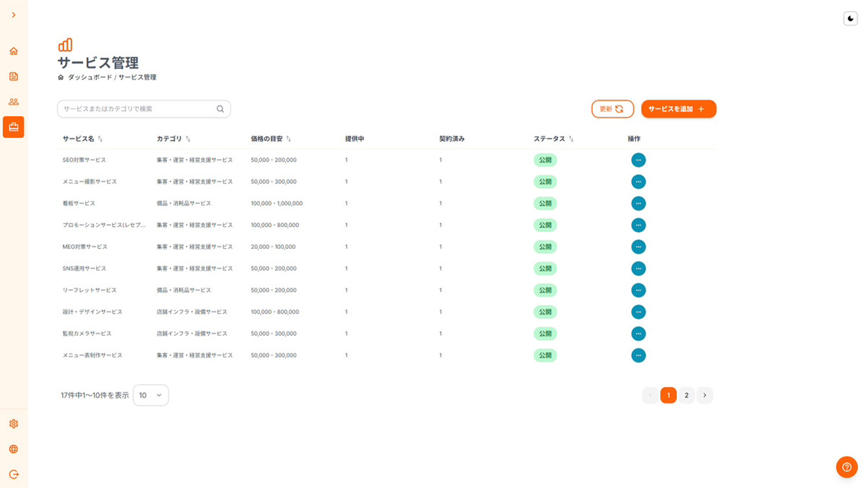This screenshot has height=488, width=868.
Task: Go to page 2 of the table
Action: pos(687,395)
